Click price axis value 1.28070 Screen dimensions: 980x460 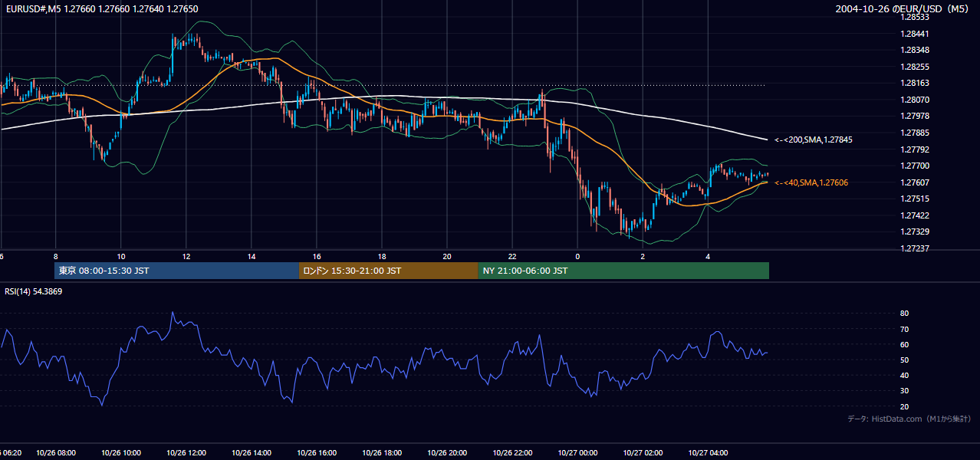916,100
